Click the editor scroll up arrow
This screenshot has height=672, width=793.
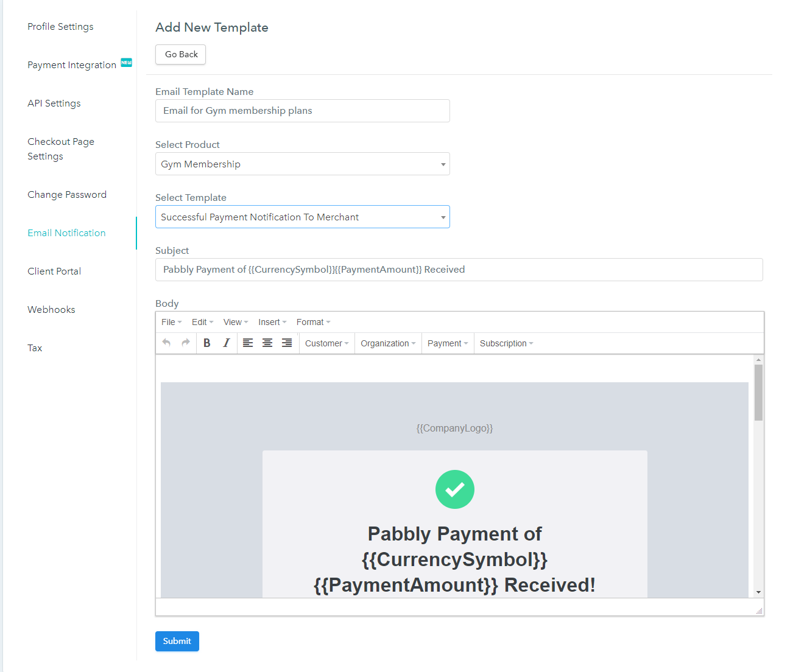[x=758, y=360]
